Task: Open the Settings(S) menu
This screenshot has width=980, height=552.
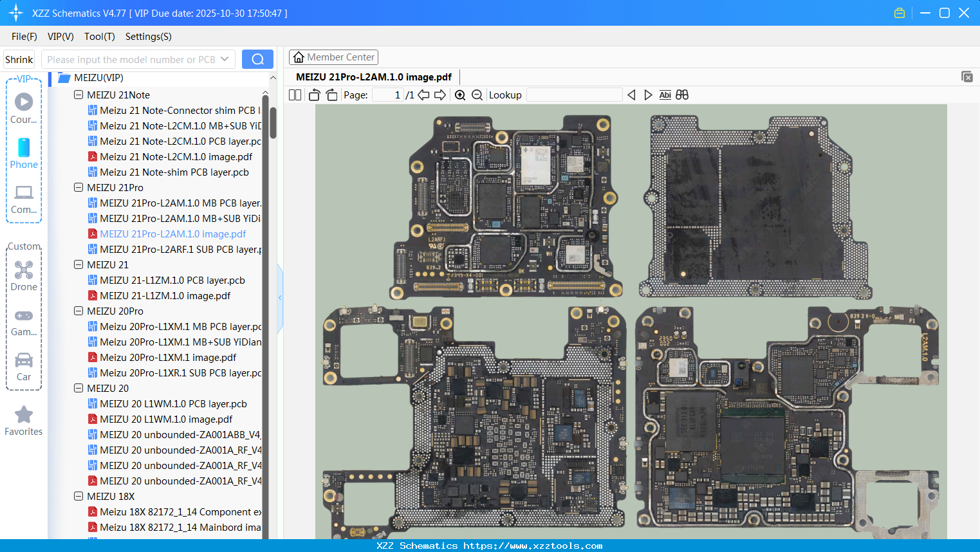Action: click(x=148, y=37)
